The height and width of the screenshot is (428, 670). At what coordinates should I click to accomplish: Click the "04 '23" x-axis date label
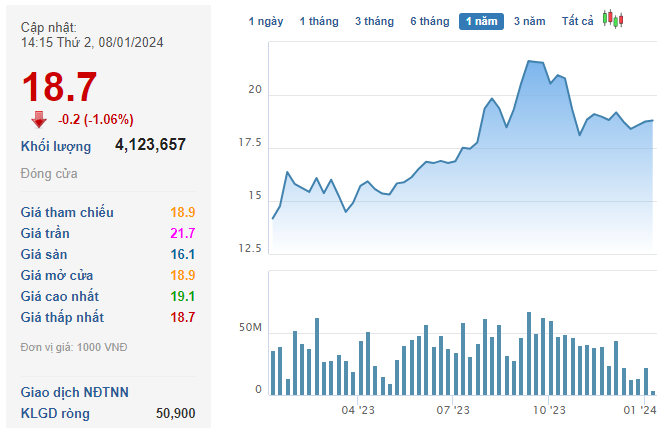pos(357,410)
